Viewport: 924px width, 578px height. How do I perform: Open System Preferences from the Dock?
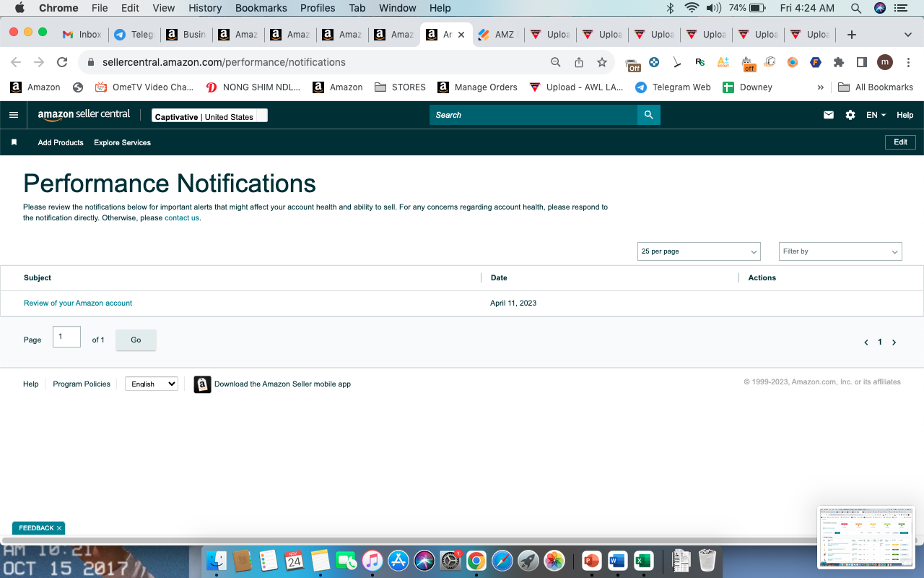[450, 560]
